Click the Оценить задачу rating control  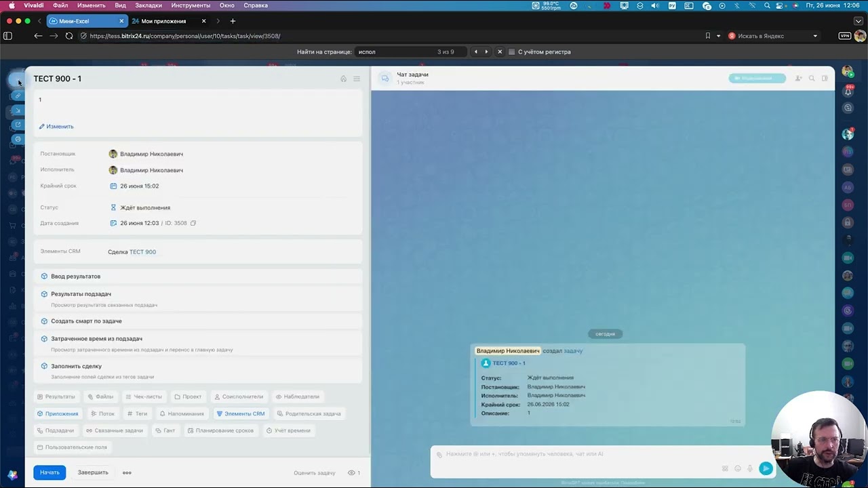pos(315,473)
